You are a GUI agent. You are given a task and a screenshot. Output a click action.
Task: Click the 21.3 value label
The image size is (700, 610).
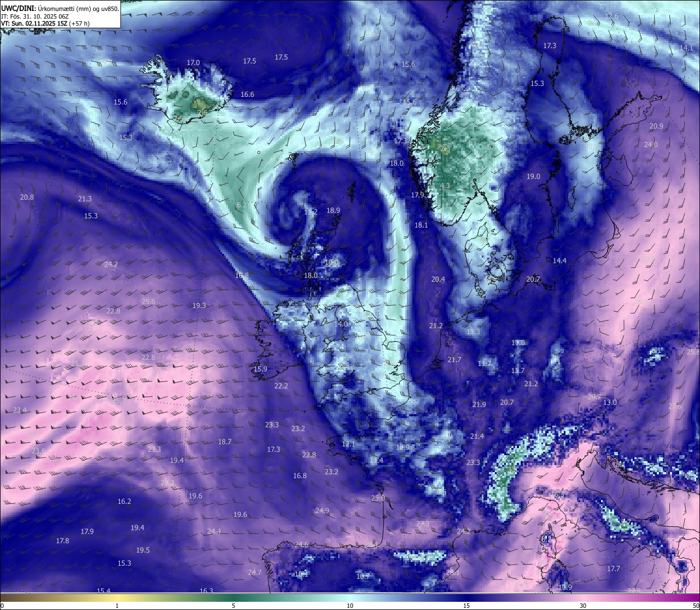tap(85, 199)
